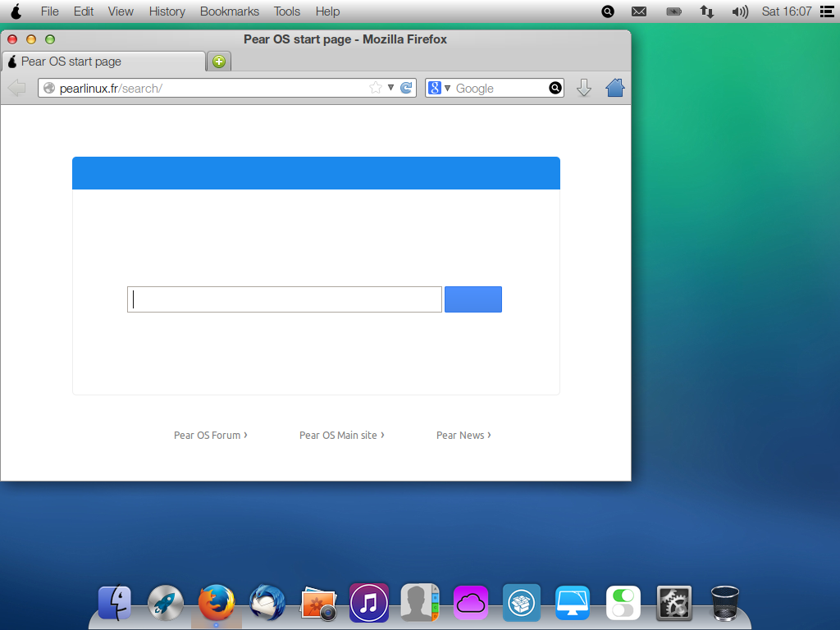Open the Bookmarks menu

click(230, 11)
